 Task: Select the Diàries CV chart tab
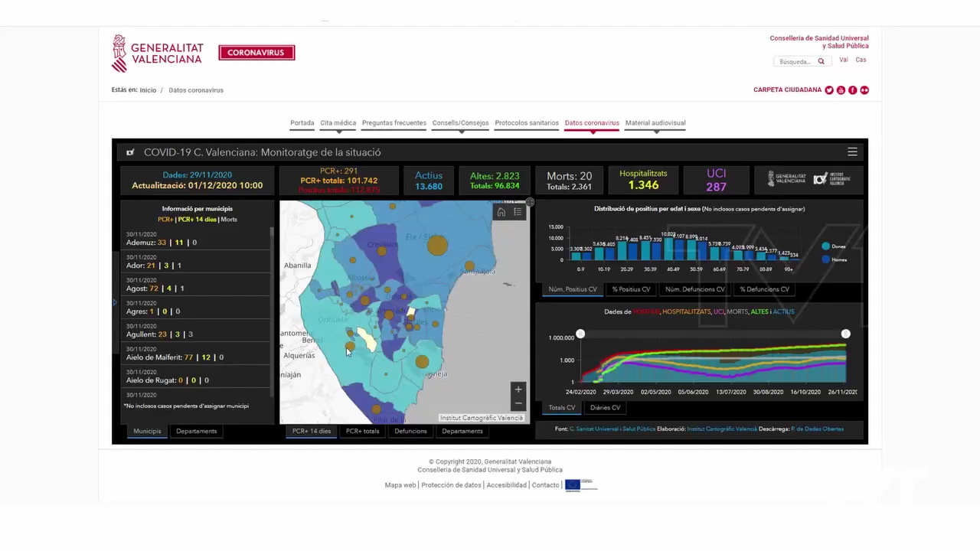[x=605, y=407]
